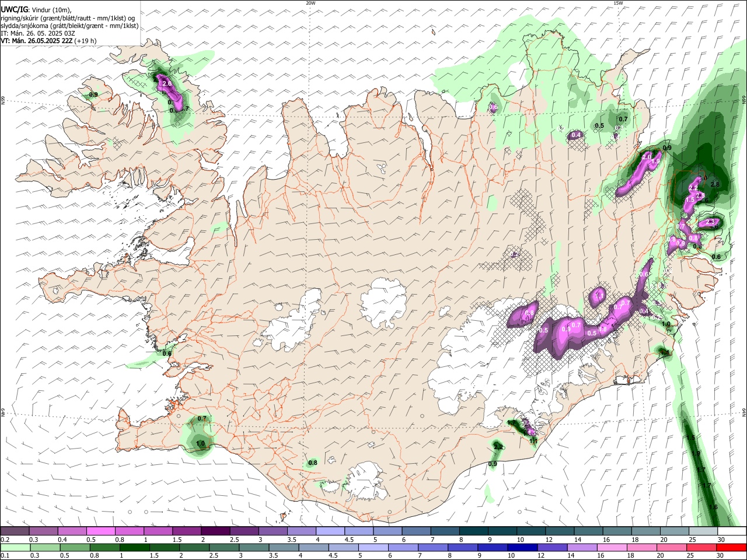Click the bright red lower-row swatch labelled 30
Viewport: 747px width, 560px height.
click(x=731, y=547)
